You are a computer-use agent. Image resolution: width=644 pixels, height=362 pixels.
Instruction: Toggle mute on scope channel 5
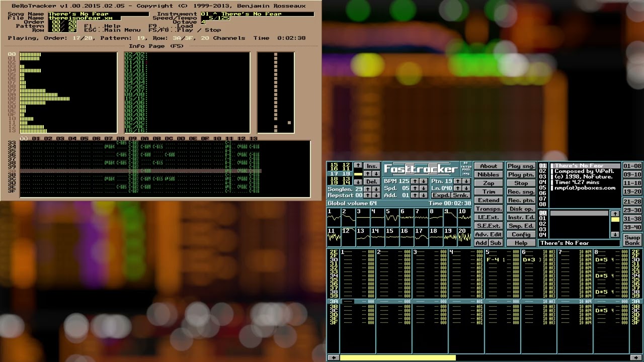click(392, 218)
